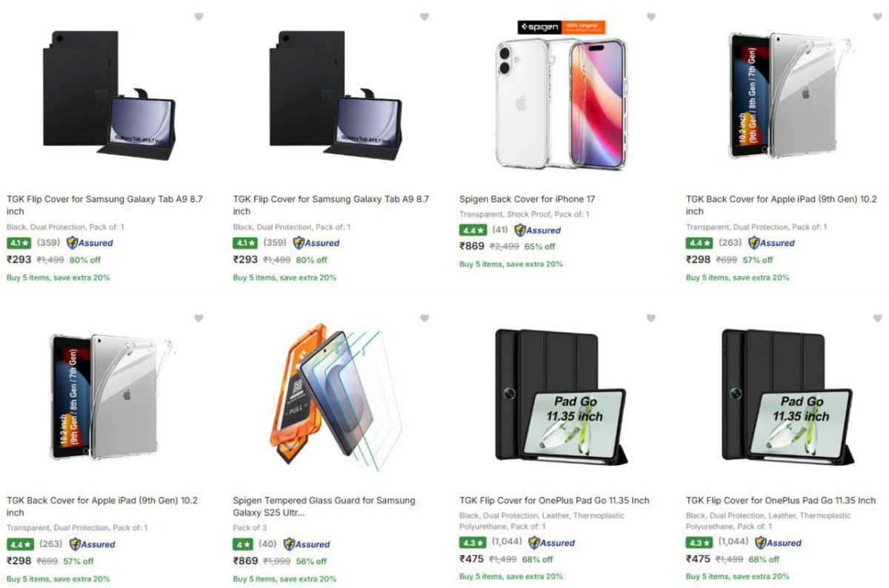Click heart icon on last OnePlus Pad Go cover
The height and width of the screenshot is (588, 889).
[878, 318]
